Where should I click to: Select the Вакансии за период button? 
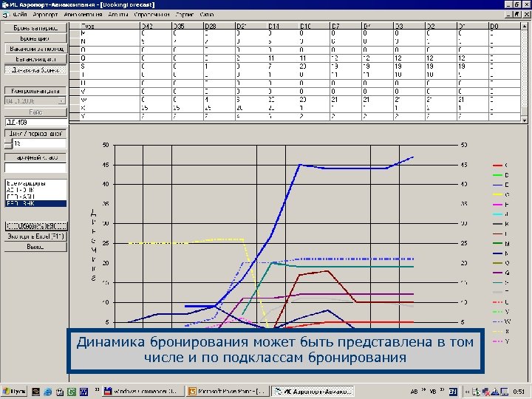pos(36,49)
